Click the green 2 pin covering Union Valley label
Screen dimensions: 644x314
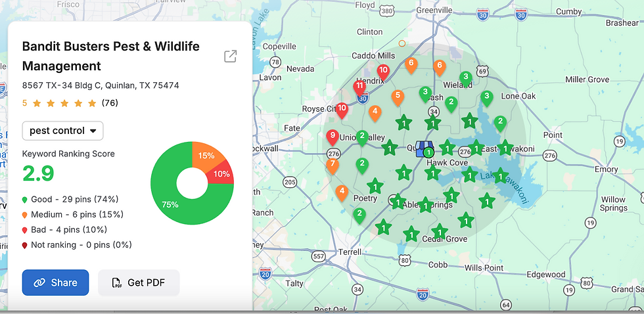[362, 139]
